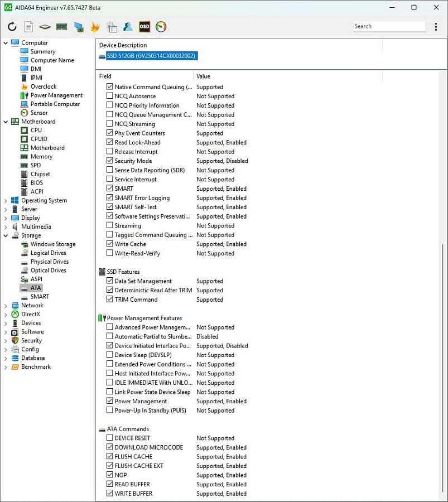Click the SSD Features section icon
This screenshot has width=448, height=502.
[102, 272]
